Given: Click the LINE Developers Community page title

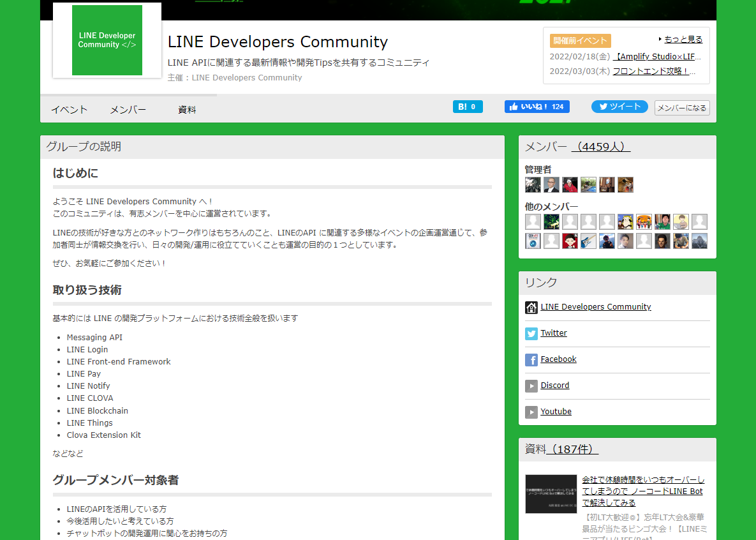Looking at the screenshot, I should pyautogui.click(x=278, y=42).
